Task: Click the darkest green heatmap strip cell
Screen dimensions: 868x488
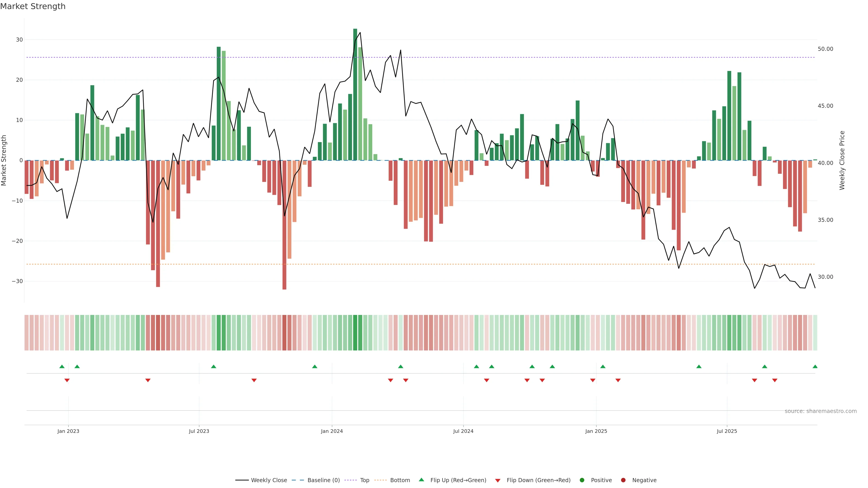Action: pyautogui.click(x=355, y=332)
